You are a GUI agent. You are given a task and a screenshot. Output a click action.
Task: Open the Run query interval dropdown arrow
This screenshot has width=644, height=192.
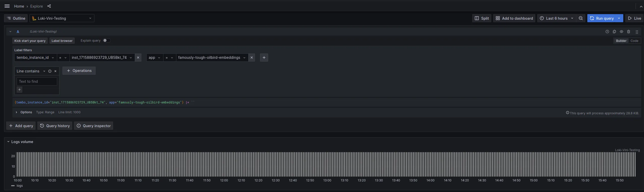[619, 18]
